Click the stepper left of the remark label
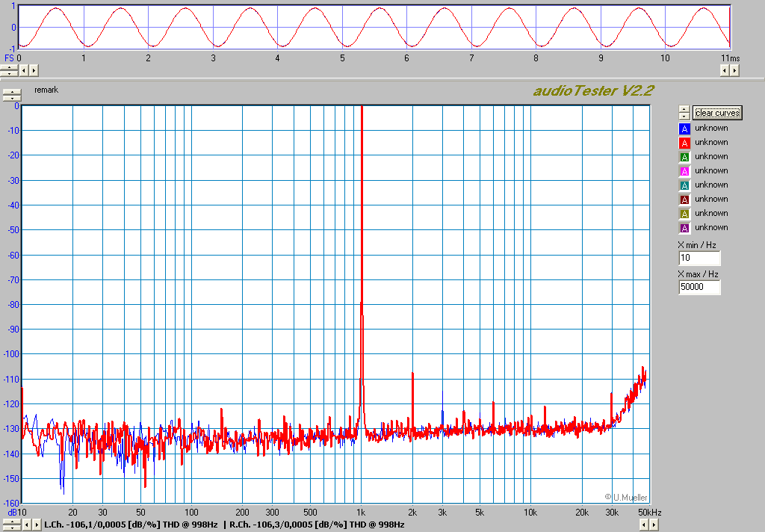This screenshot has width=765, height=532. 12,95
